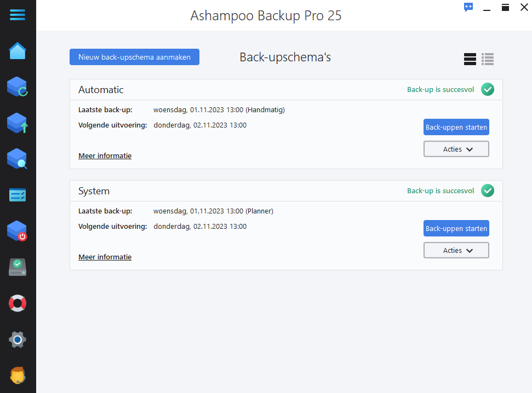Click 'woensdag, 01.11.2023 13:00 (Handmatig)' text
The image size is (532, 393).
[x=219, y=110]
